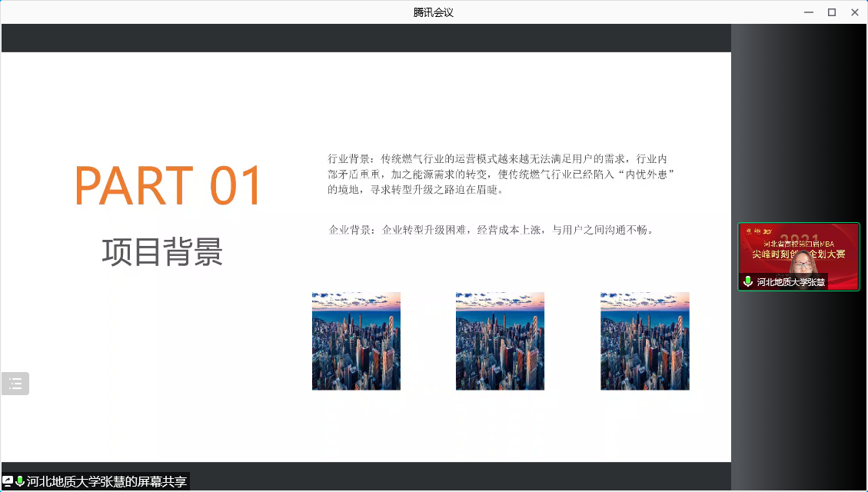The width and height of the screenshot is (868, 492).
Task: Maximize the 腾讯会议 meeting window
Action: (x=831, y=12)
